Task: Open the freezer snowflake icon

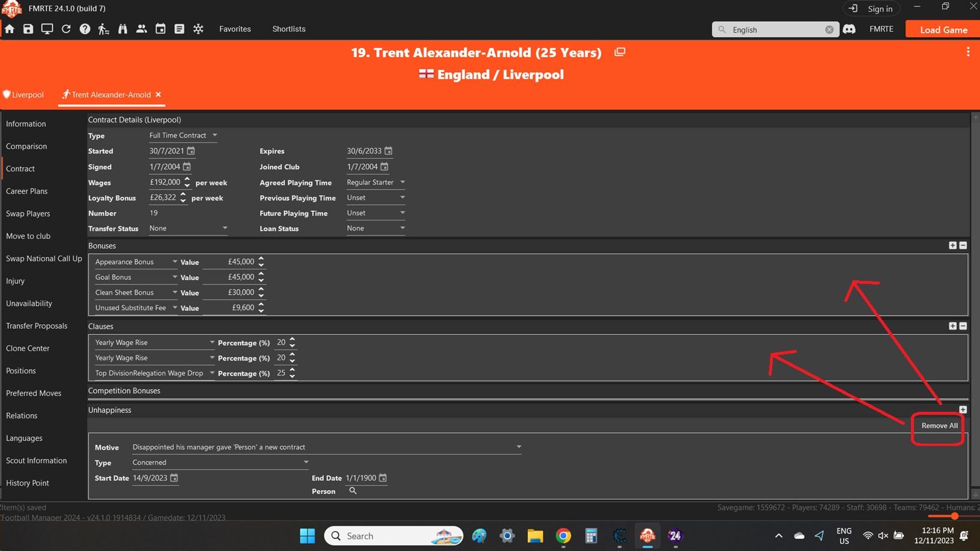Action: coord(198,29)
